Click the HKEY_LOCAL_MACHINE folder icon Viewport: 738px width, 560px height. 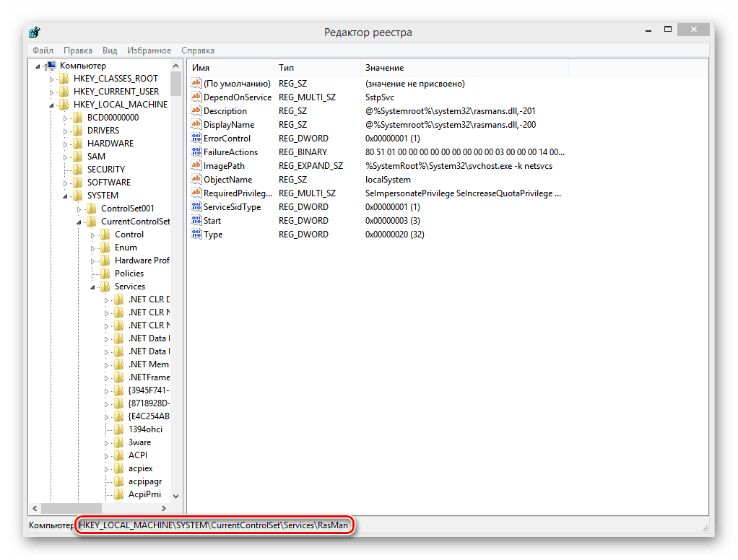(64, 105)
